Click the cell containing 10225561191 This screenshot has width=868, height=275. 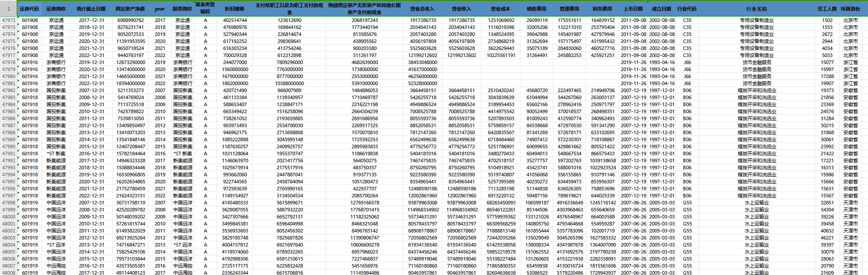tap(501, 55)
